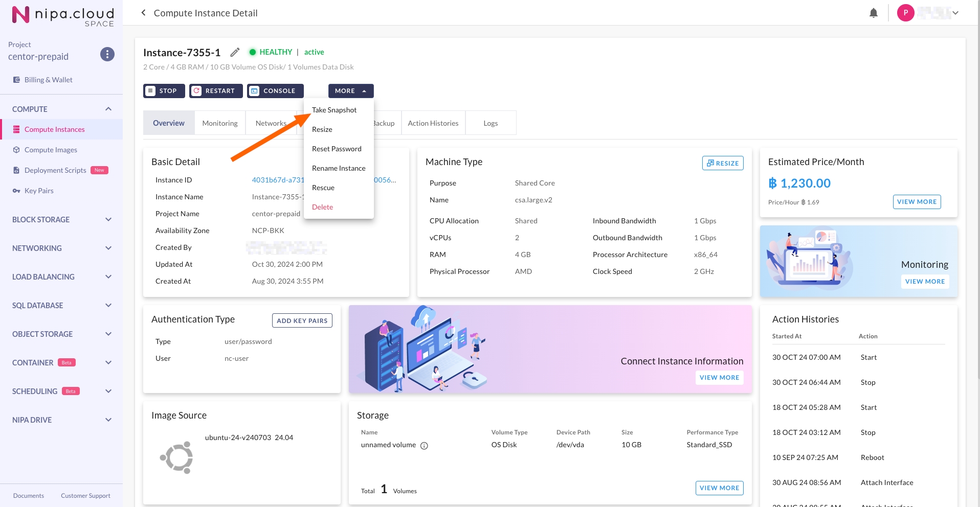Screen dimensions: 980x507
Task: Click the back arrow beside Compute Instance Detail
Action: [x=143, y=13]
